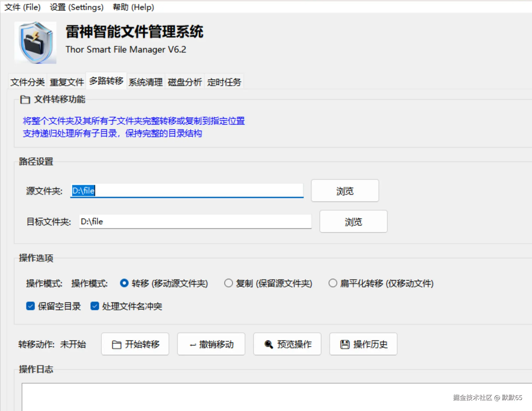Open the 文件 (File) menu
Image resolution: width=532 pixels, height=411 pixels.
23,7
